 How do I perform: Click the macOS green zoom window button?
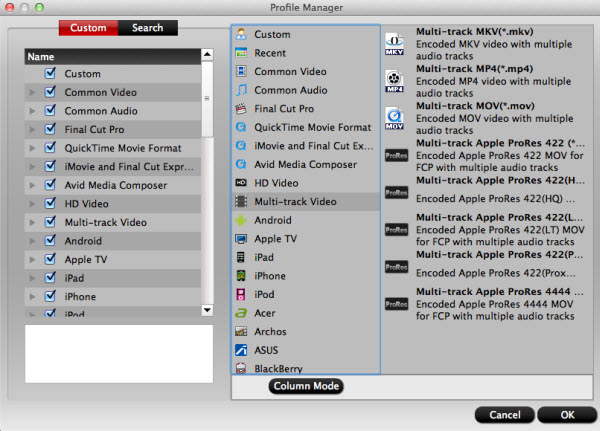39,7
